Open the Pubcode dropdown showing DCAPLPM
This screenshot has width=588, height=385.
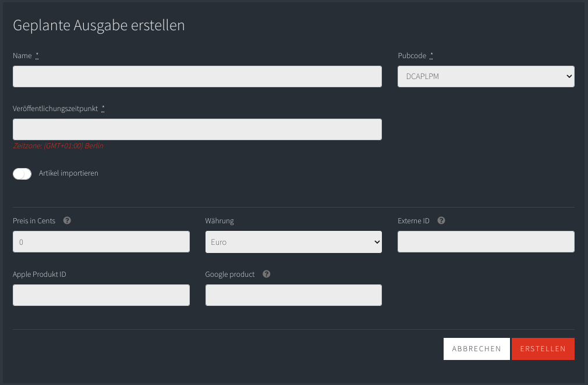[486, 76]
